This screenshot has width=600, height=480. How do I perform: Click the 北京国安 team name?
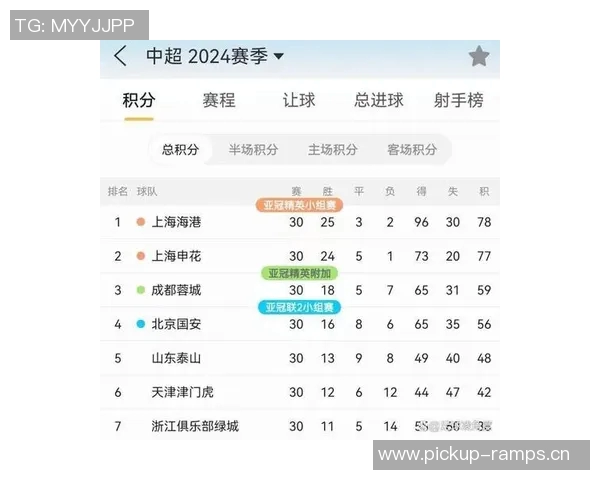(176, 324)
